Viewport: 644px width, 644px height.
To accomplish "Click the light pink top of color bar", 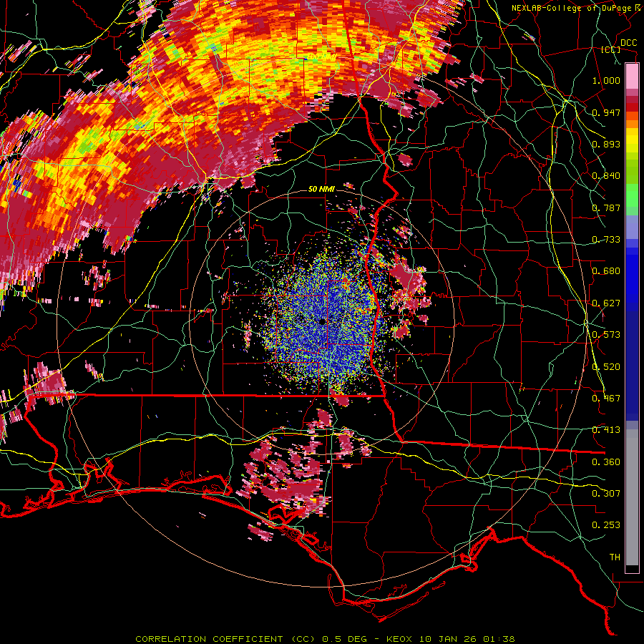I will 632,76.
